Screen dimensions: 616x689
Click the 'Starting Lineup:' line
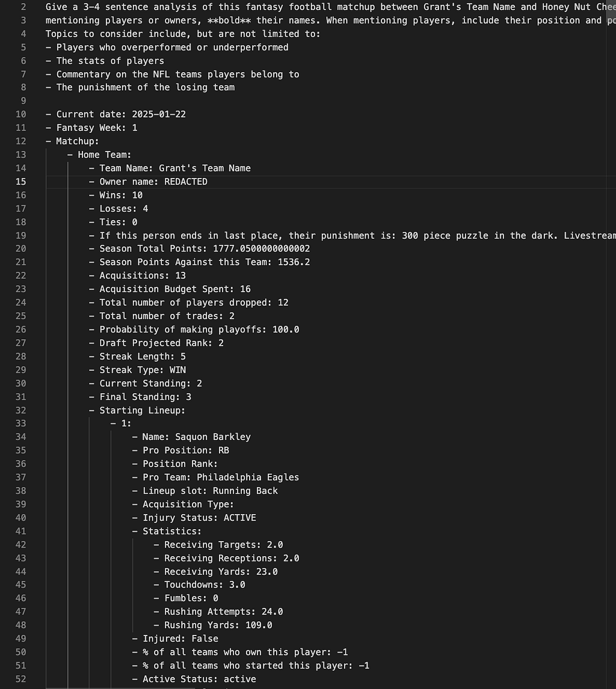[137, 411]
